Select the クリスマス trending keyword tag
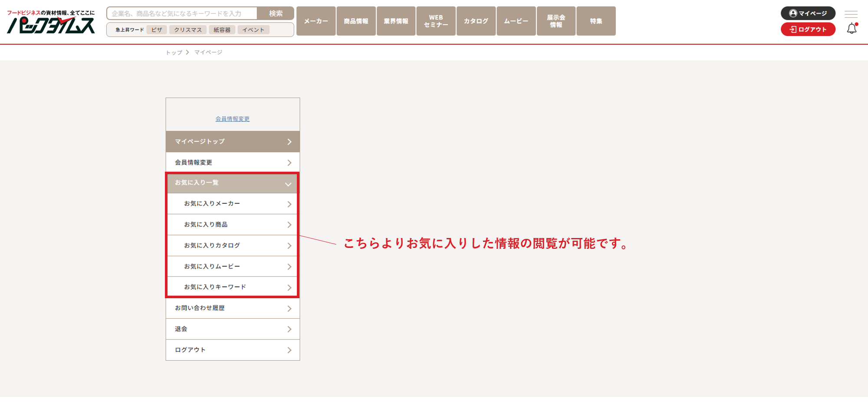This screenshot has height=414, width=868. 188,30
